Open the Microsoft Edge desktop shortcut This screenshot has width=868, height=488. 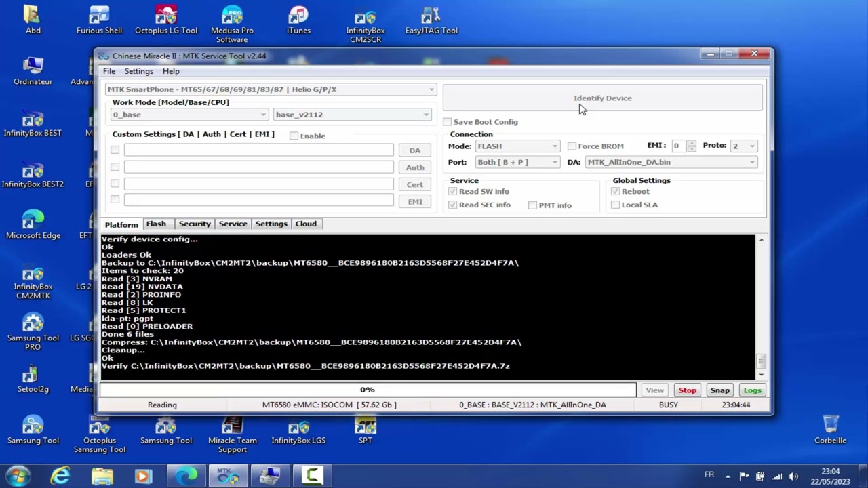pos(33,225)
